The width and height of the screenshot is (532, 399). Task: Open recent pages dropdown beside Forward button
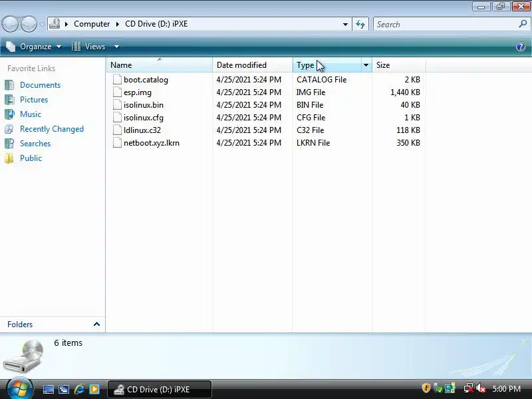tap(42, 25)
